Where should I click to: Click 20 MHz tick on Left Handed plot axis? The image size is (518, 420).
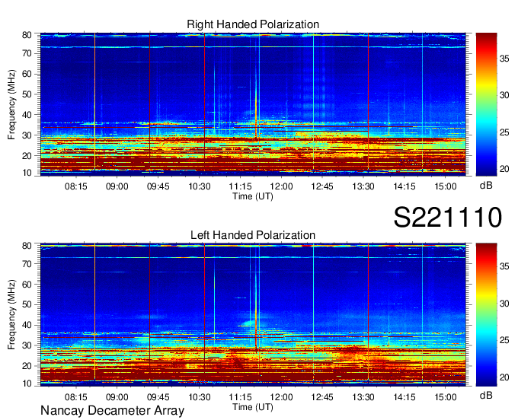point(27,366)
